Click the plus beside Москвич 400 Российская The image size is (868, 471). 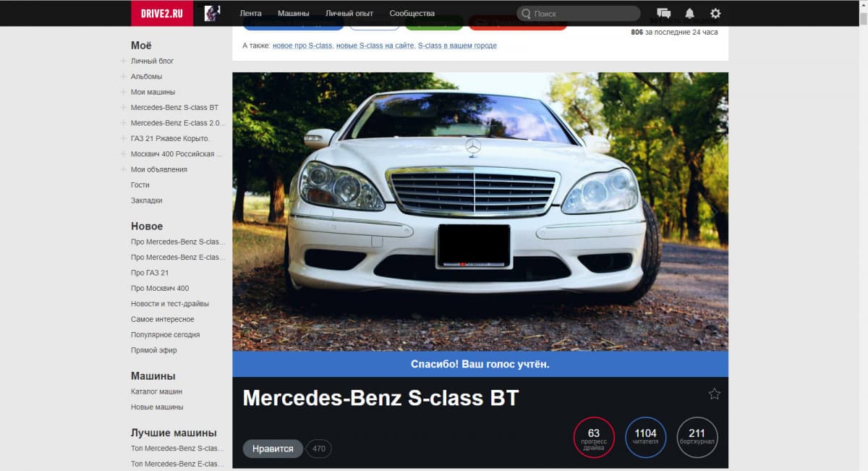point(124,154)
